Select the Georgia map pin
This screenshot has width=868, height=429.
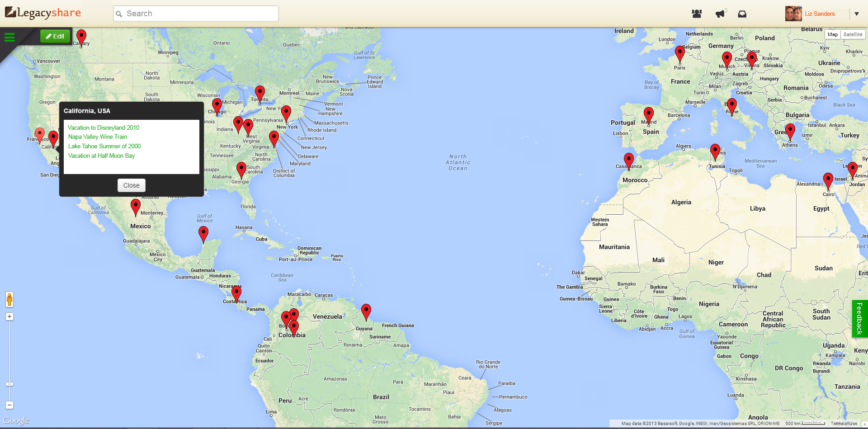(241, 170)
